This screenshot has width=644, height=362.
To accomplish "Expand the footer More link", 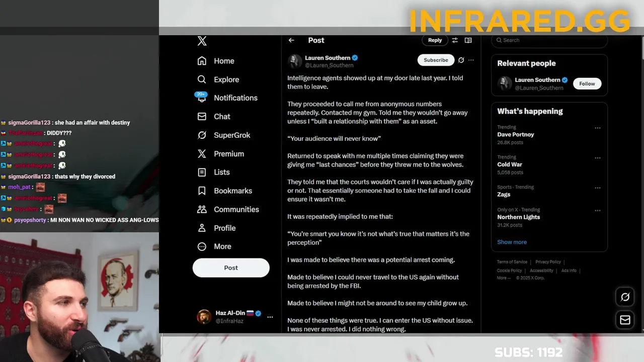I will click(x=503, y=278).
